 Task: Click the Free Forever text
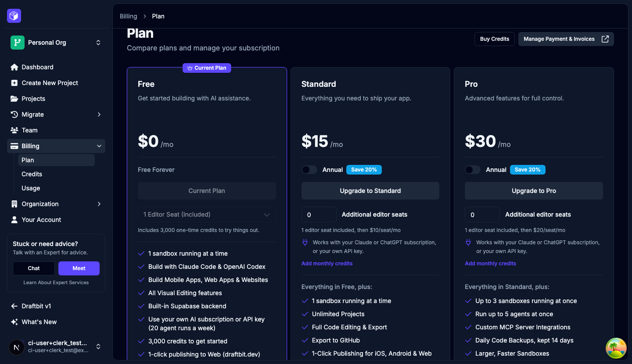click(156, 170)
